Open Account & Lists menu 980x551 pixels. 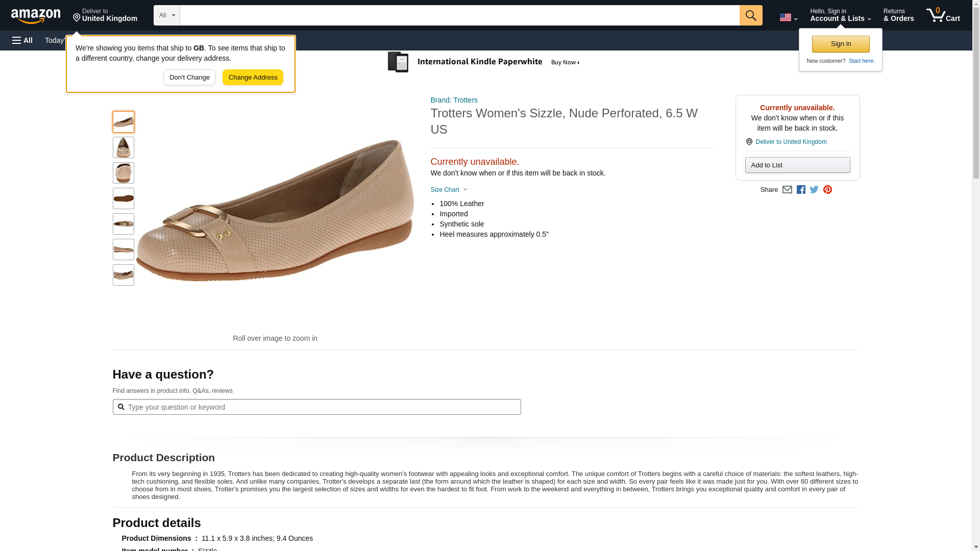[x=840, y=15]
